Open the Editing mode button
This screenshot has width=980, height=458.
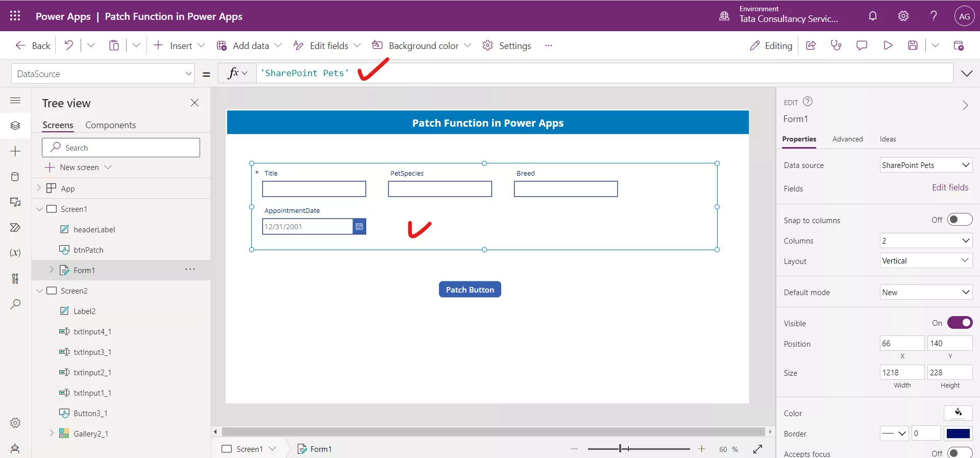771,45
